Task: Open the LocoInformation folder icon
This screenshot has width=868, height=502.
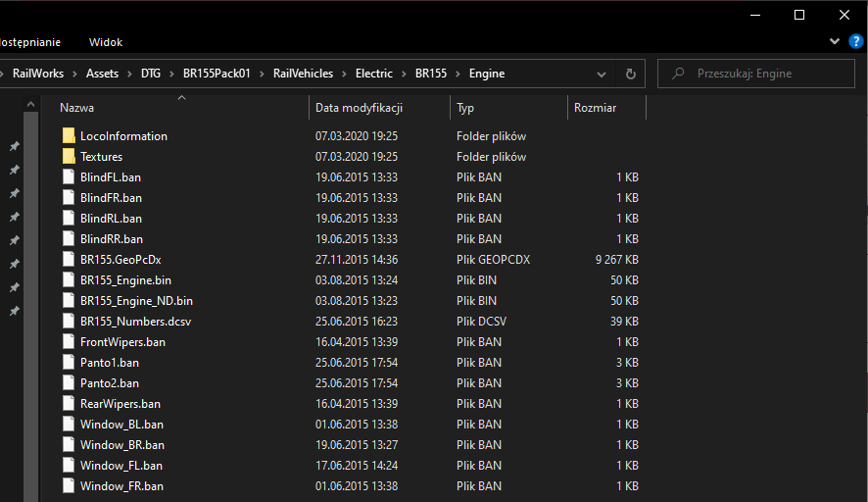Action: [x=69, y=136]
